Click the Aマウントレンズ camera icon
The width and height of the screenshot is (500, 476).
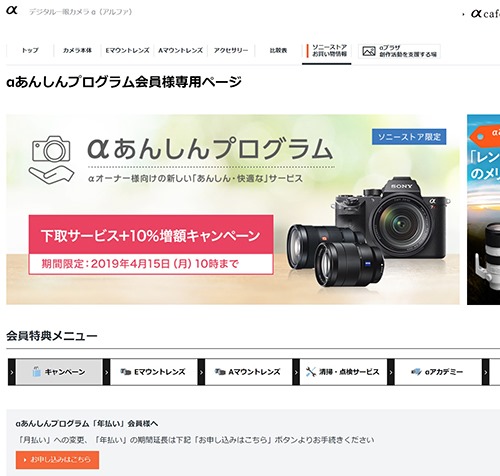[220, 372]
